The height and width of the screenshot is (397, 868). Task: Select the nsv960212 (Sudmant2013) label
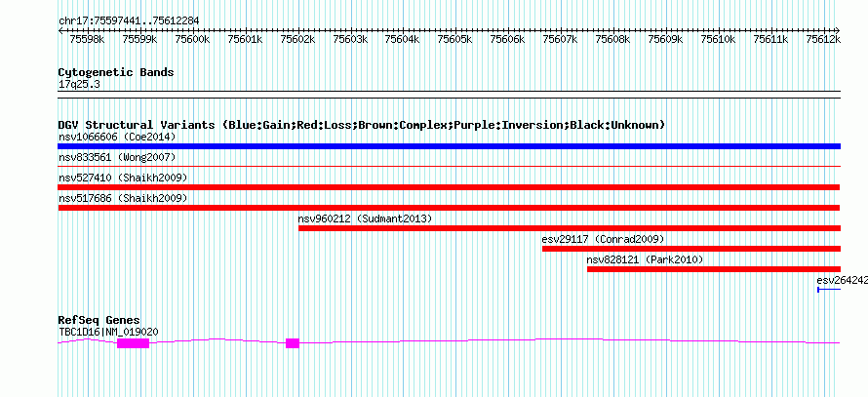tap(365, 218)
